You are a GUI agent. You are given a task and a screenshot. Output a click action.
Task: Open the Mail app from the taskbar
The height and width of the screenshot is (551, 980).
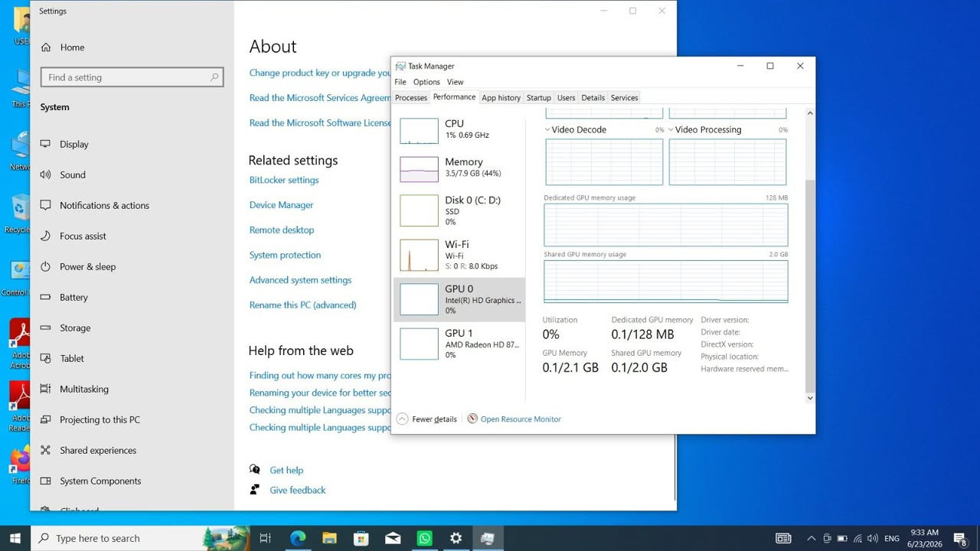[393, 538]
